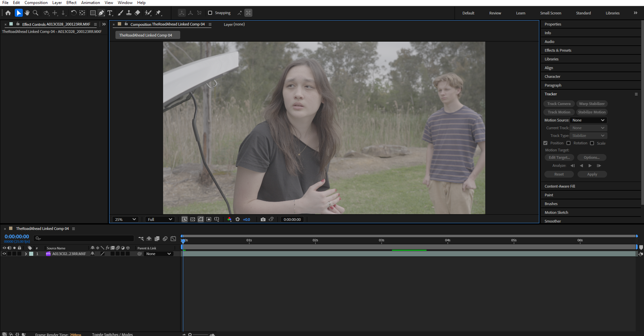Select the Eraser tool
The image size is (644, 336).
tap(137, 13)
